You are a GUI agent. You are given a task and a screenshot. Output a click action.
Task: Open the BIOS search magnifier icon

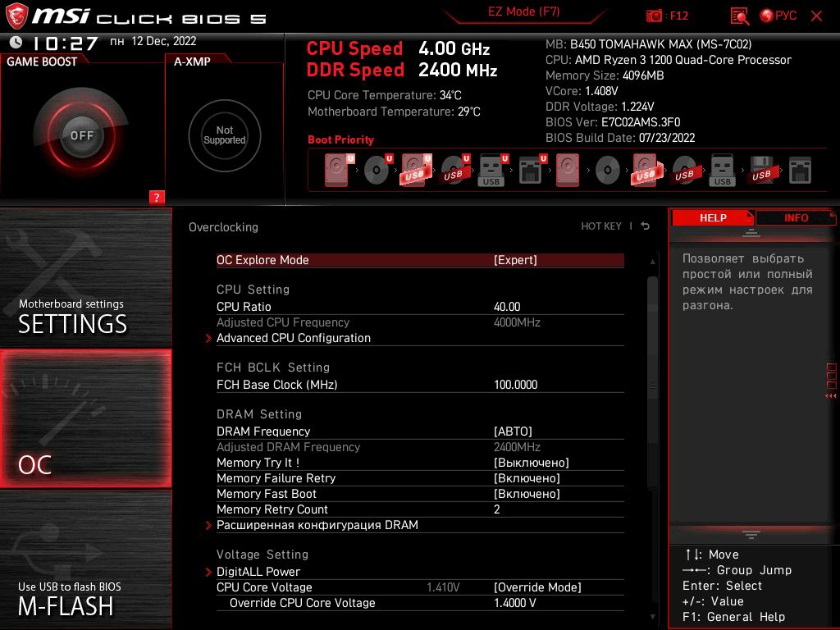pyautogui.click(x=740, y=16)
